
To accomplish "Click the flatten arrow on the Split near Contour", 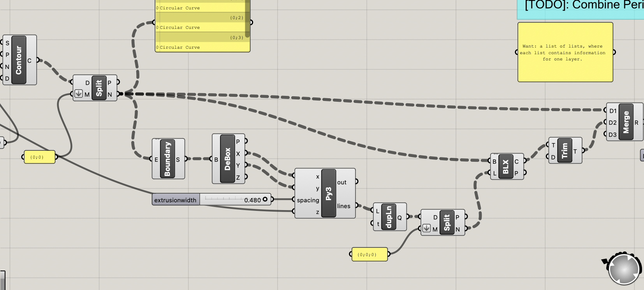I will pyautogui.click(x=79, y=94).
